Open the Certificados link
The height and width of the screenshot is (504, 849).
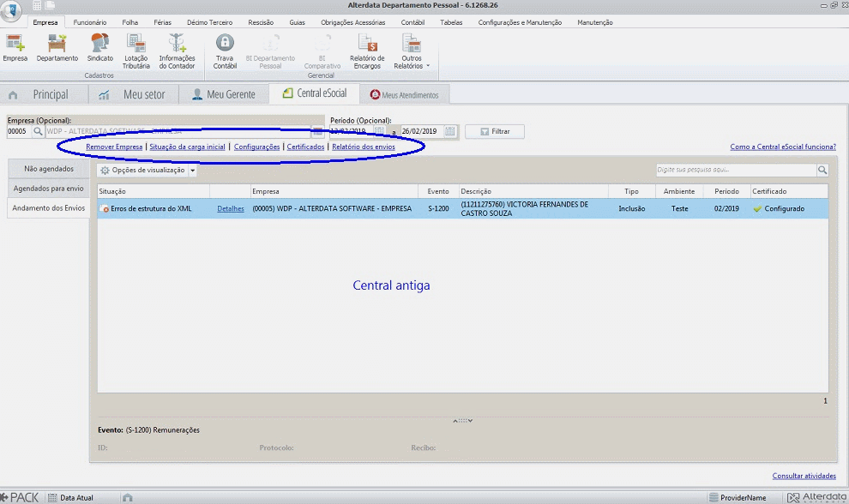(305, 147)
